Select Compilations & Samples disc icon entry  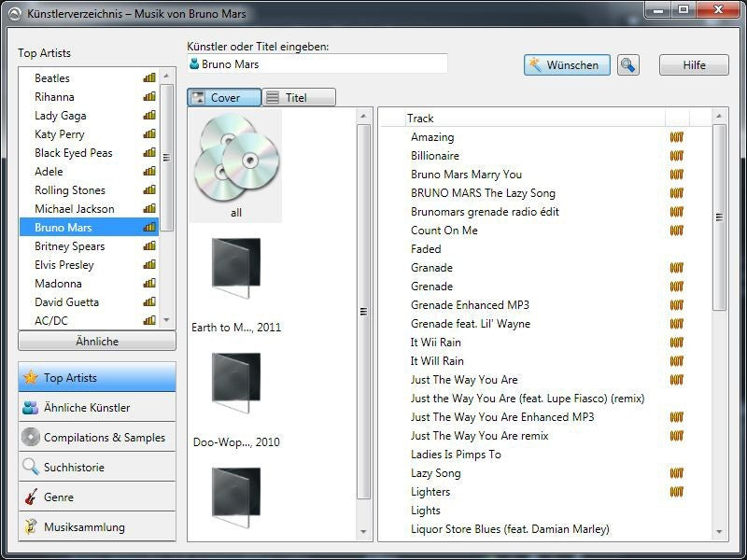tap(97, 437)
